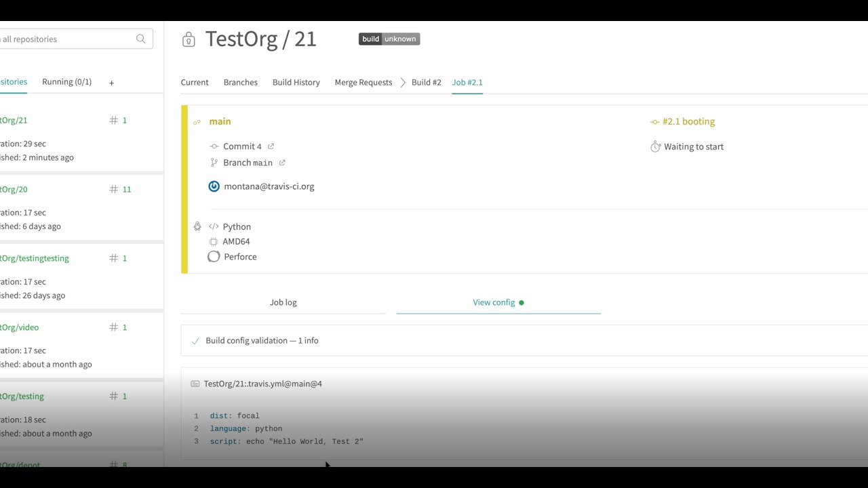Click the push icon left of main heading
This screenshot has width=868, height=488.
coord(197,122)
